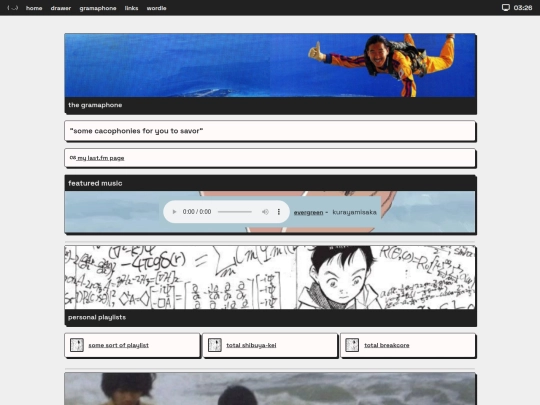
Task: Click the manga equations banner image
Action: pos(270,277)
